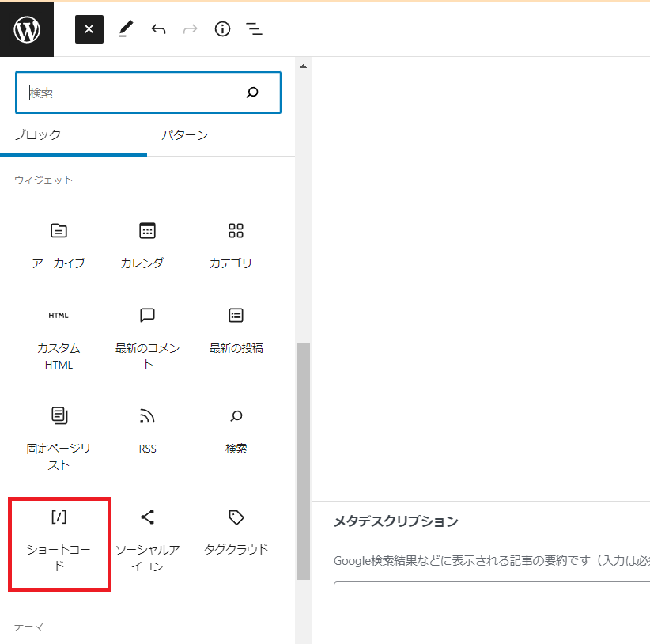Click the block list scrollbar thumb
Screen dimensions: 650x644
[304, 461]
